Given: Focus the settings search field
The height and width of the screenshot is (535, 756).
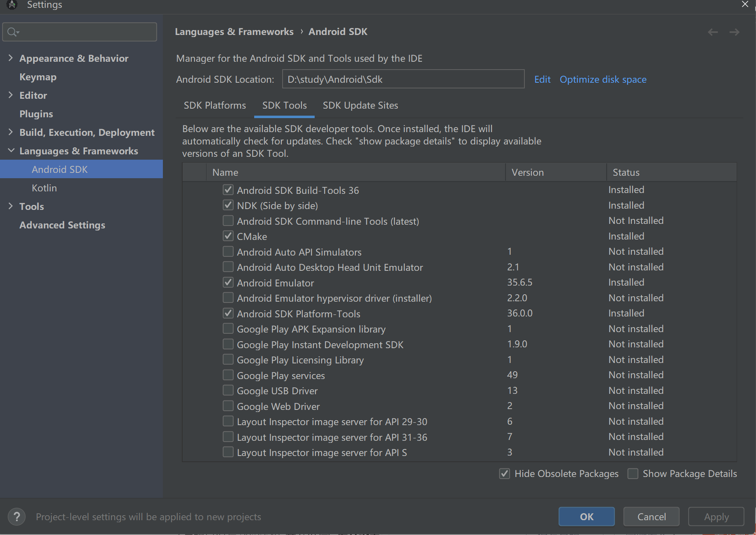Looking at the screenshot, I should point(80,32).
